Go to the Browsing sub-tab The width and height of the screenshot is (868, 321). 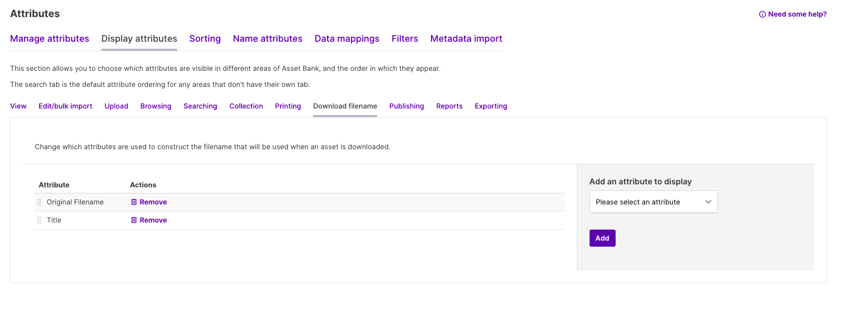click(x=156, y=106)
